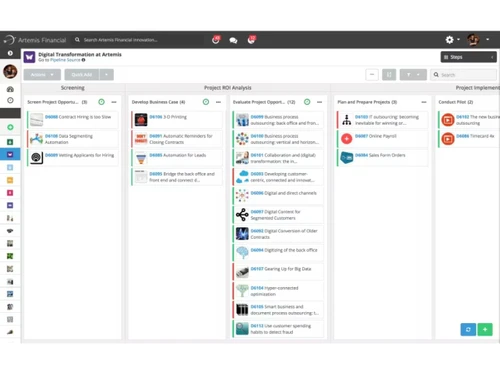Select the highlighted purple pipeline sidebar item
This screenshot has height=375, width=500.
(10, 154)
